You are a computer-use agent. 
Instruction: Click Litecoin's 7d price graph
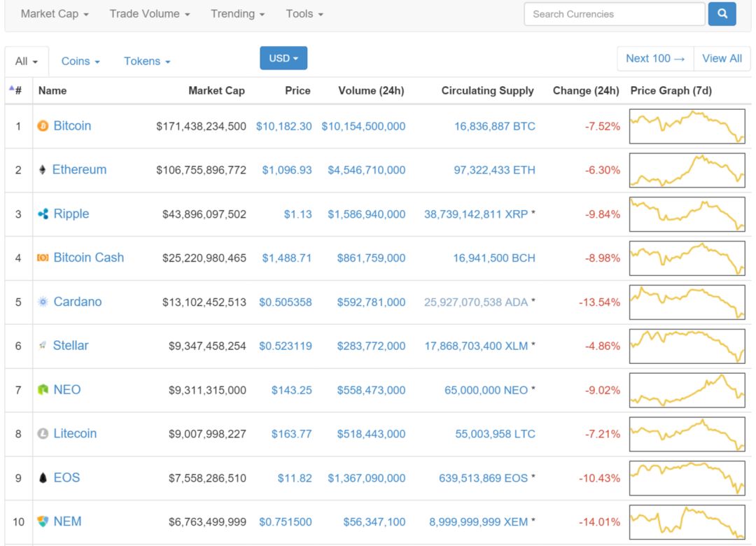tap(687, 434)
